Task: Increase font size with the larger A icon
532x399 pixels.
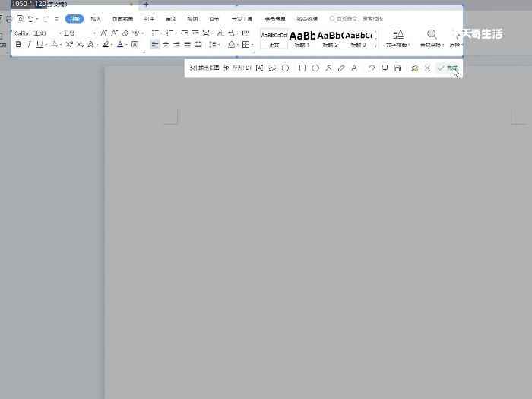Action: click(103, 33)
